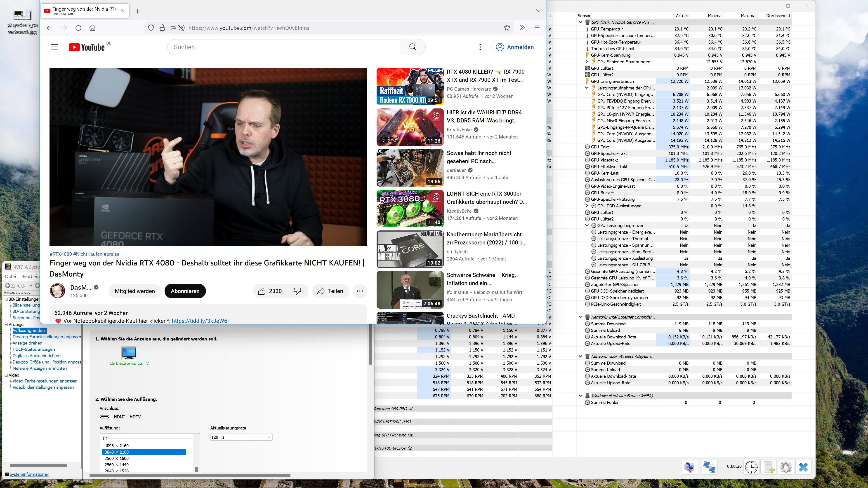Reload the page in the browser toolbar
Screen dimensions: 868x488
78,28
